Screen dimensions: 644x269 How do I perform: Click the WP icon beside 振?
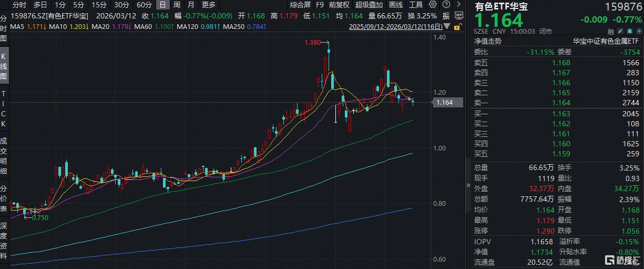459,16
